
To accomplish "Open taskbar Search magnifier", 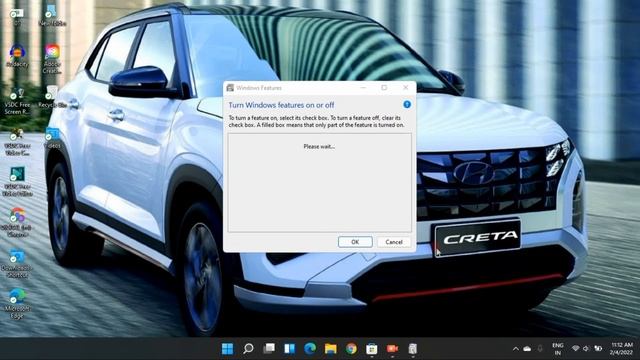I will point(248,349).
